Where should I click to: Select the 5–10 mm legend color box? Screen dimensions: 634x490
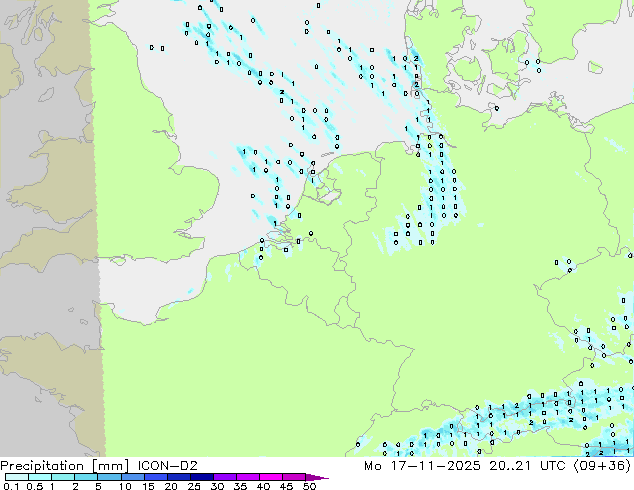(109, 477)
